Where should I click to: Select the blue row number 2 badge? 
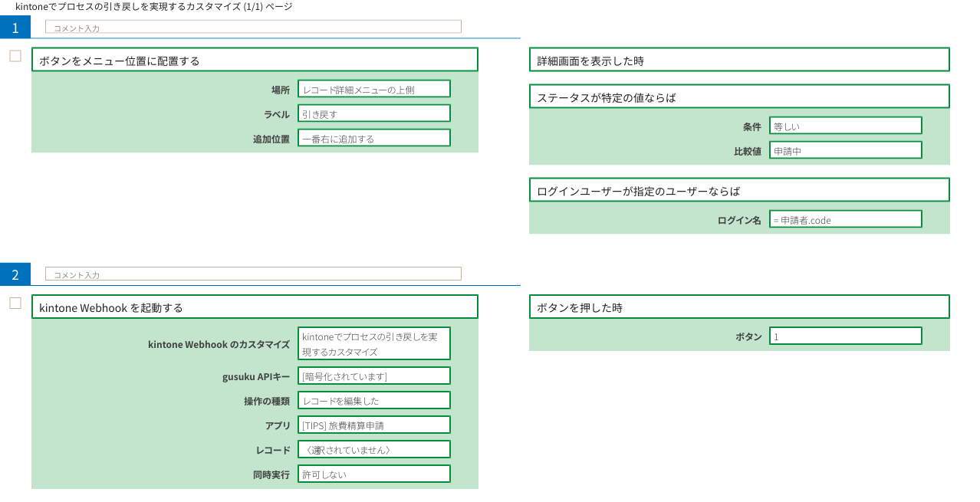click(15, 274)
